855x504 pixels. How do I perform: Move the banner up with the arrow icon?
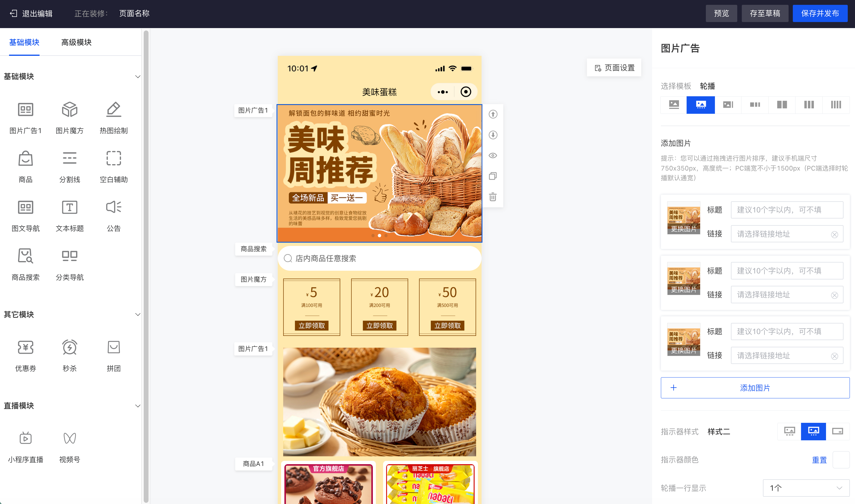click(x=493, y=114)
